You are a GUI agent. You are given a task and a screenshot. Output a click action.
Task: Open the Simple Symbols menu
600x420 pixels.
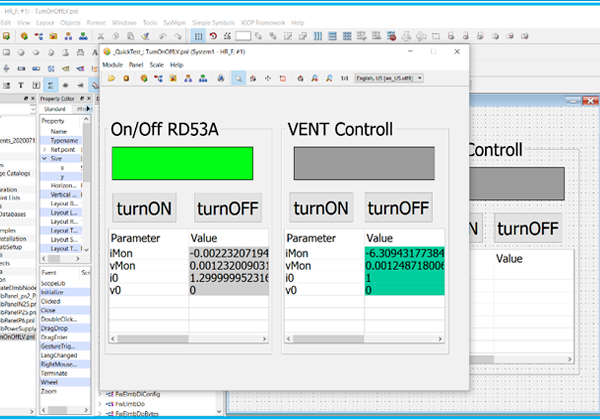coord(213,23)
